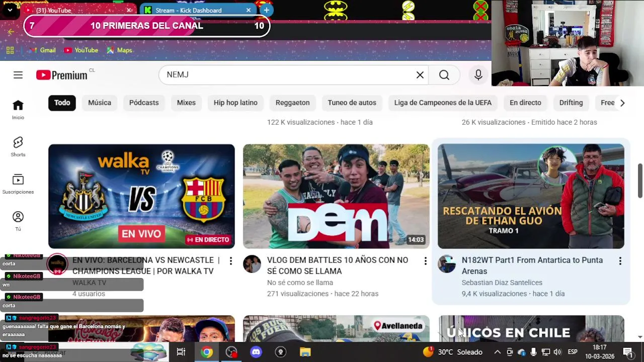Open the 18:17 clock and calendar
Image resolution: width=644 pixels, height=362 pixels.
pyautogui.click(x=600, y=351)
